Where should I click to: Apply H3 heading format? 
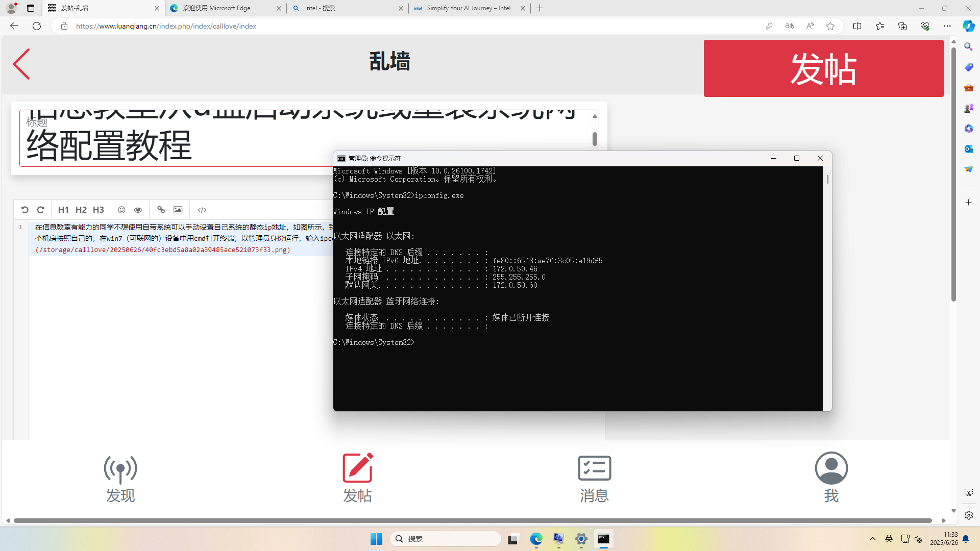tap(99, 210)
